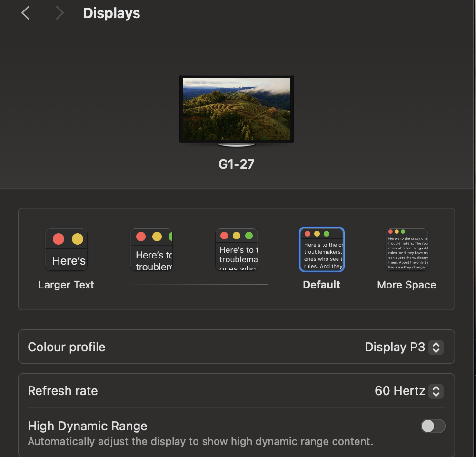Disable automatic high dynamic range adjustment
The height and width of the screenshot is (457, 476).
click(433, 426)
